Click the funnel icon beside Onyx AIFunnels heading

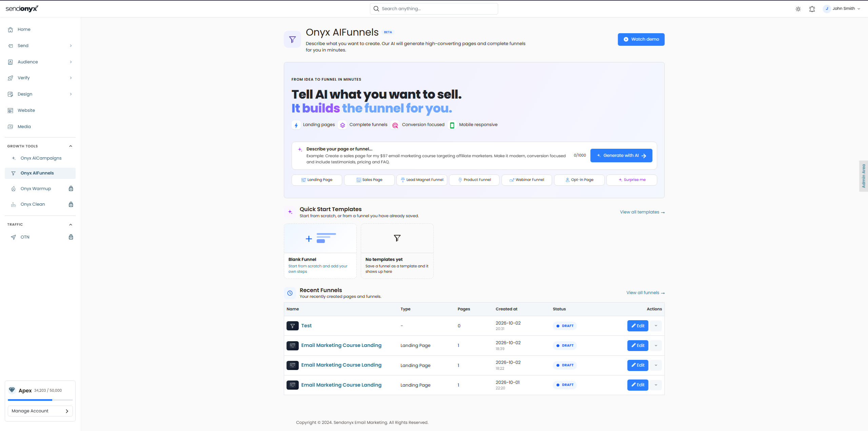point(292,40)
